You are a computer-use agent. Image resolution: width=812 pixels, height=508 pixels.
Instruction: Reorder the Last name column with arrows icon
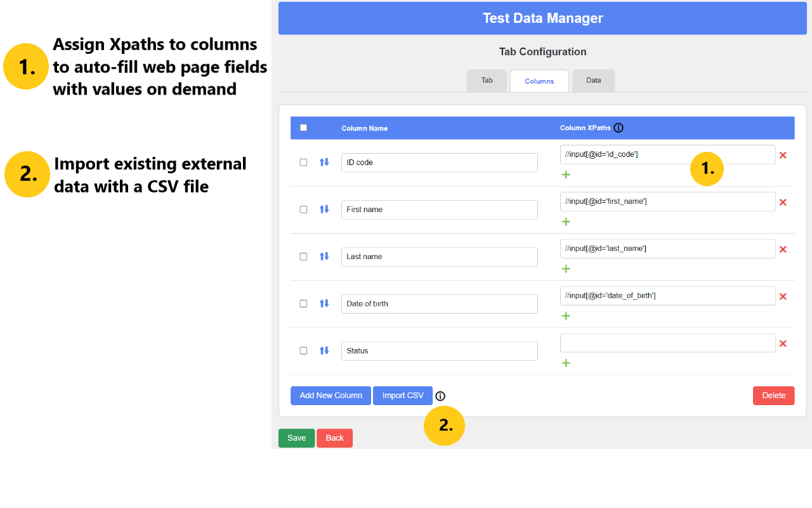[x=324, y=257]
